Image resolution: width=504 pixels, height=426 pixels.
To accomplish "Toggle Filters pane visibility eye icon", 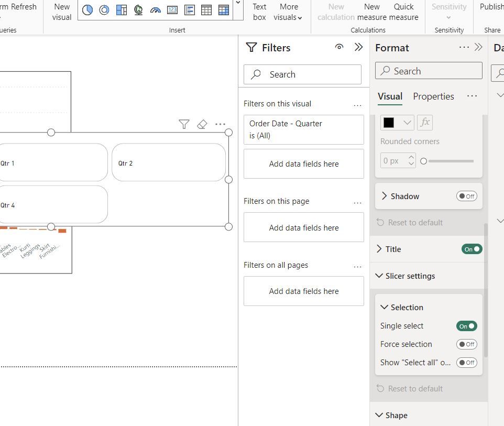I will (339, 47).
